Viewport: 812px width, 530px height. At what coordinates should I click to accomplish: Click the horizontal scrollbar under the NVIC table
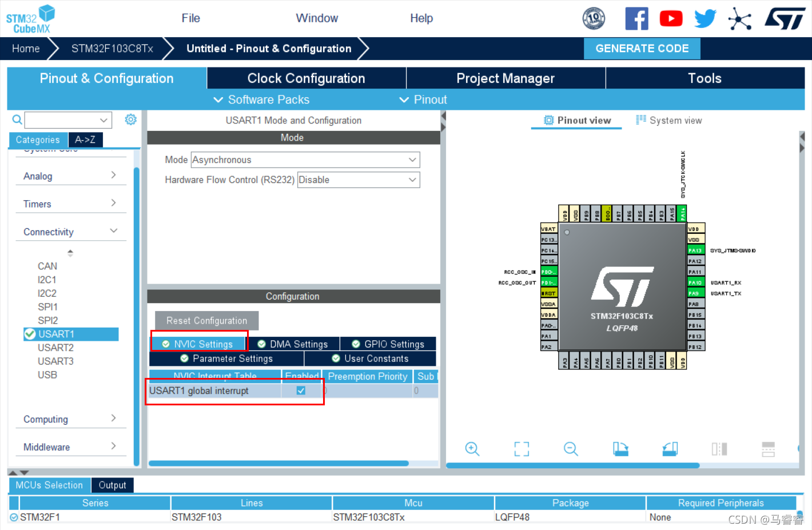[278, 463]
